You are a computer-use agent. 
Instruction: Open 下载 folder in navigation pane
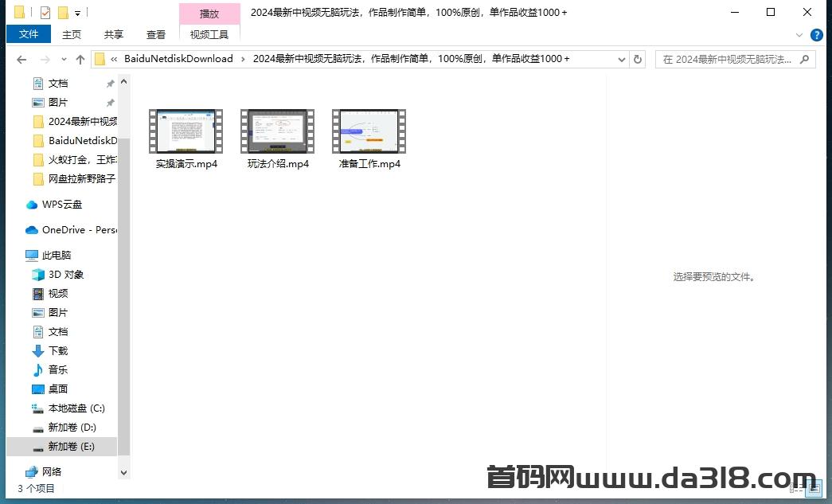(x=58, y=350)
